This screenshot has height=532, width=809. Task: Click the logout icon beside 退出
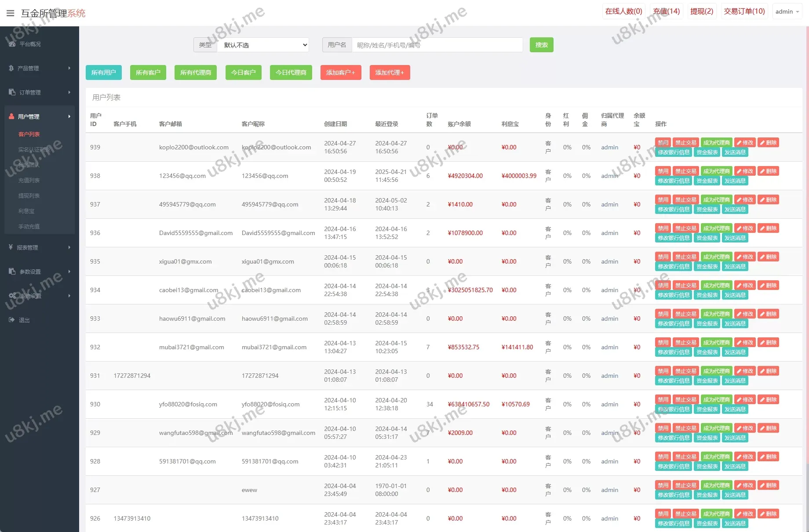tap(11, 320)
